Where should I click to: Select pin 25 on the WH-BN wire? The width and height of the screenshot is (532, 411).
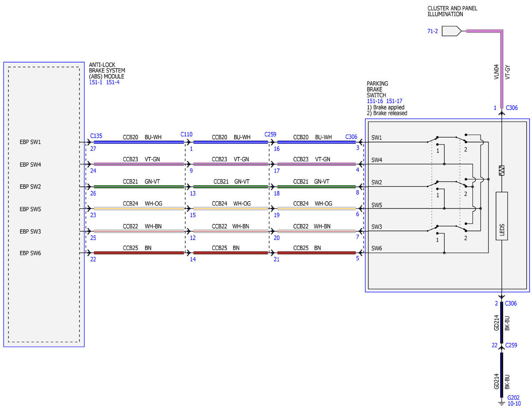pos(93,237)
